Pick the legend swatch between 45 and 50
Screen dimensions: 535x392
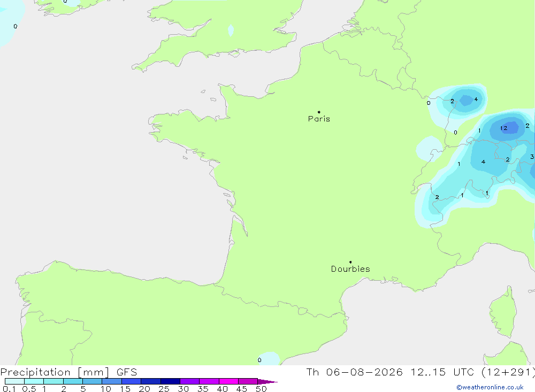click(248, 381)
